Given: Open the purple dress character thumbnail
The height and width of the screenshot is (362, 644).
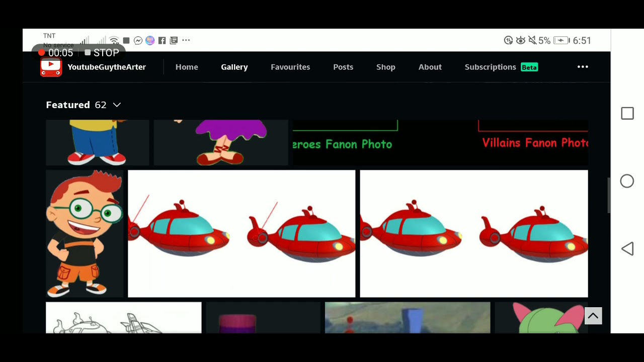Looking at the screenshot, I should 221,143.
